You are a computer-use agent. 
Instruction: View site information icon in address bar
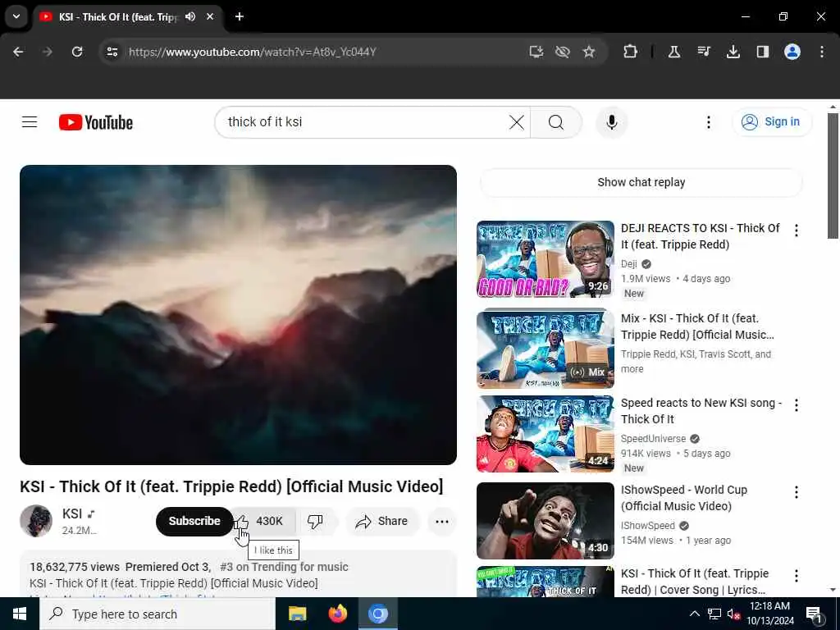pyautogui.click(x=112, y=52)
